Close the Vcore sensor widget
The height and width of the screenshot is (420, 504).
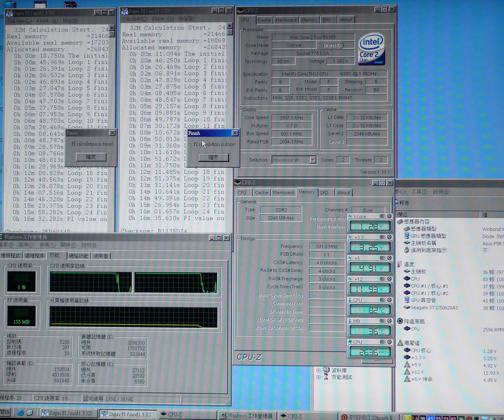389,216
